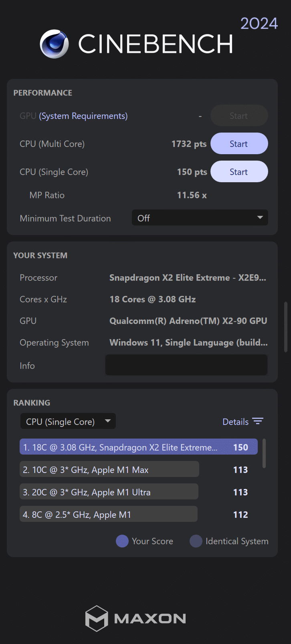
Task: Click the ranking list scrollbar
Action: pyautogui.click(x=264, y=453)
